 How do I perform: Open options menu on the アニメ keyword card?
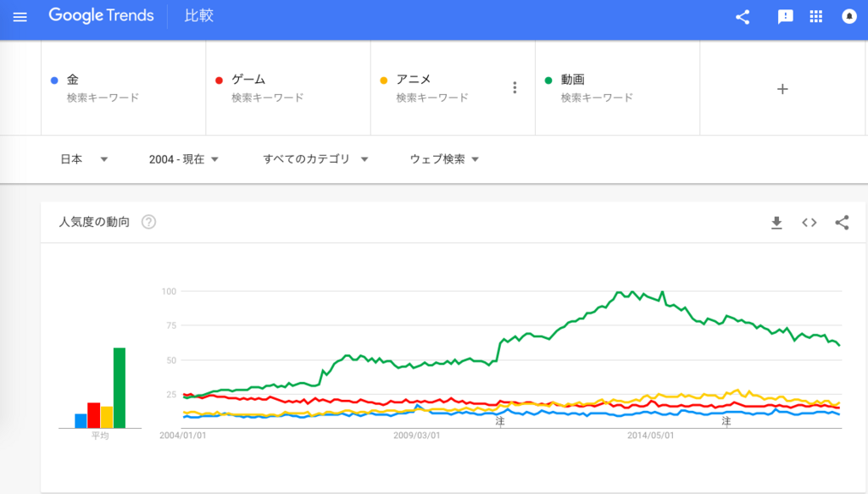(515, 86)
